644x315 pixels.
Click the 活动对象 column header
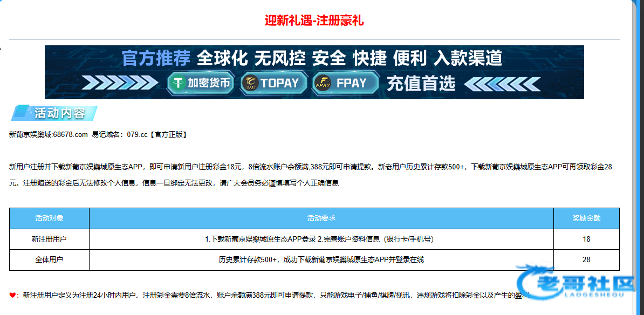[x=49, y=218]
